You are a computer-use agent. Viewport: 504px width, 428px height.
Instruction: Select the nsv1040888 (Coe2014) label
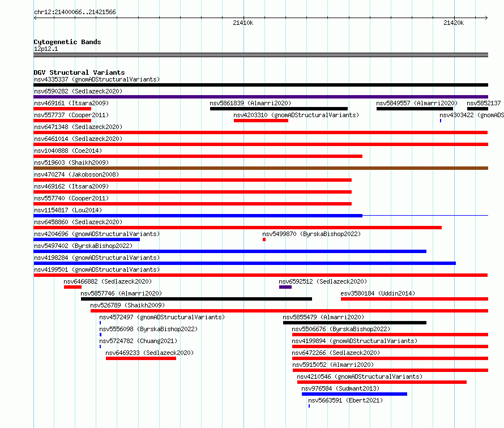point(68,151)
